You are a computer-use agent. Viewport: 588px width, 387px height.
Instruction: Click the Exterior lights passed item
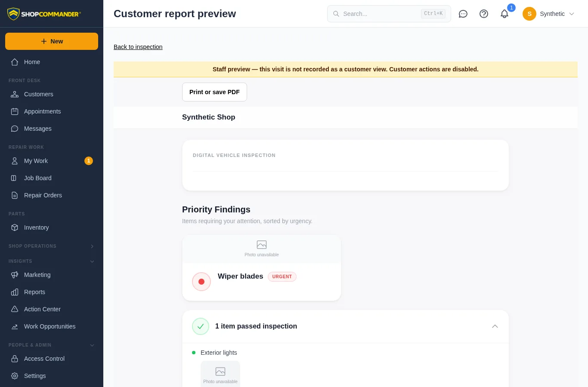click(219, 353)
